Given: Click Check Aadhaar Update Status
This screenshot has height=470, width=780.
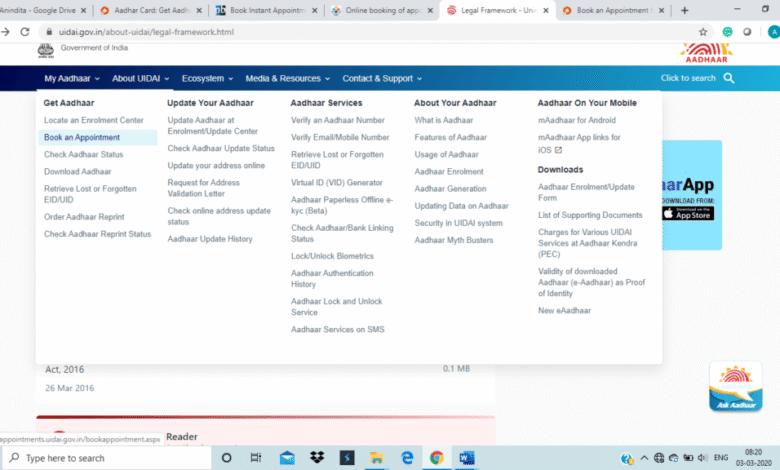Looking at the screenshot, I should 221,148.
